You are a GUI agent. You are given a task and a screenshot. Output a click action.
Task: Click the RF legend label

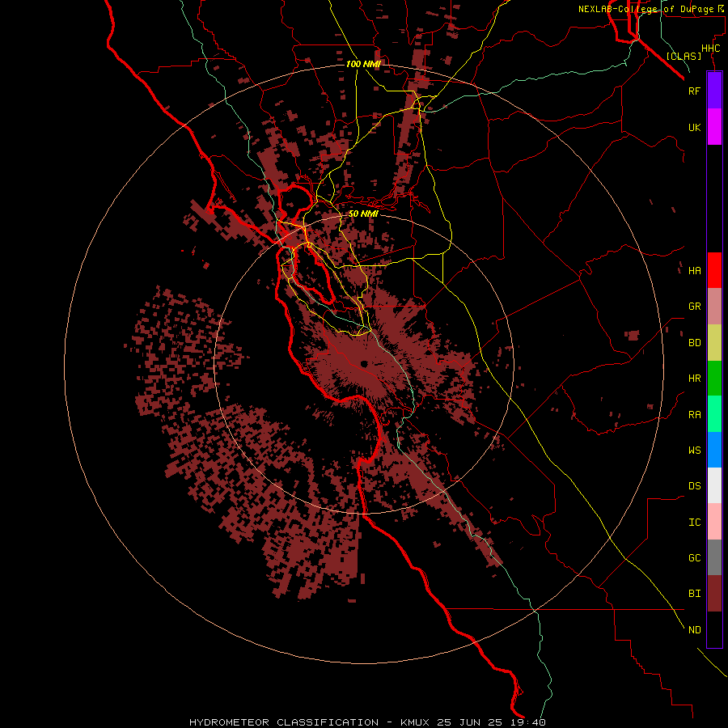click(694, 91)
